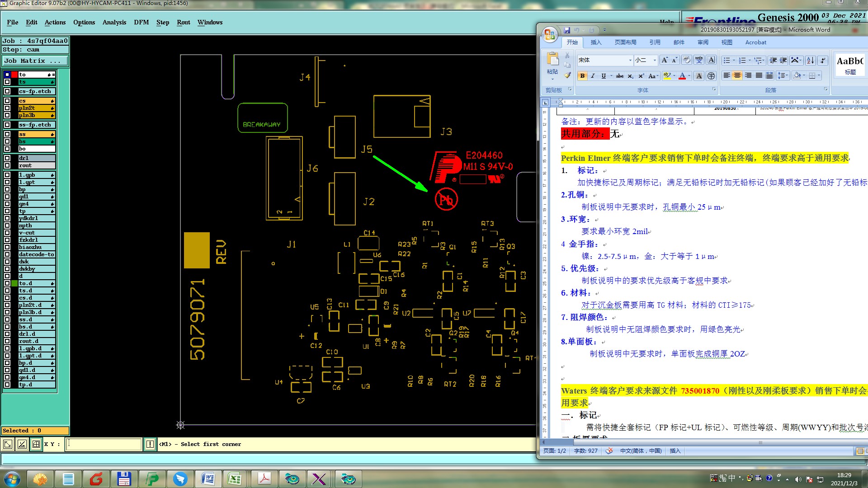Image resolution: width=868 pixels, height=488 pixels.
Task: Click exclamation icon in Genesis status bar
Action: tap(150, 444)
